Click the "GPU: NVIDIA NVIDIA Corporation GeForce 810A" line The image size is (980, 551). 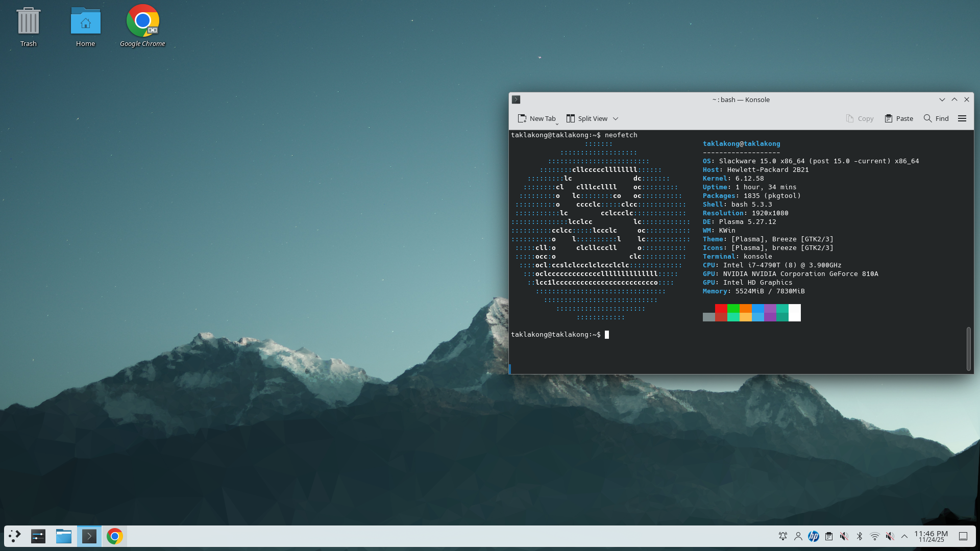(791, 274)
